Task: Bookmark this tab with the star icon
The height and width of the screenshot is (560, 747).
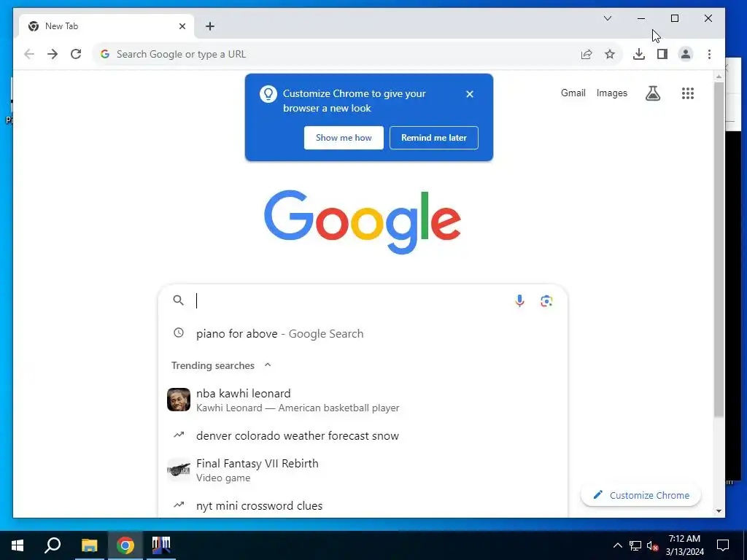Action: [610, 54]
